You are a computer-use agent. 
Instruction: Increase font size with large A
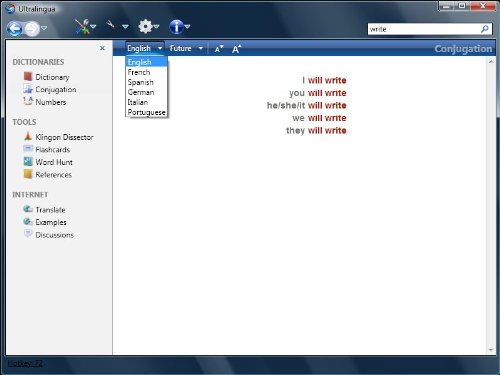click(236, 49)
